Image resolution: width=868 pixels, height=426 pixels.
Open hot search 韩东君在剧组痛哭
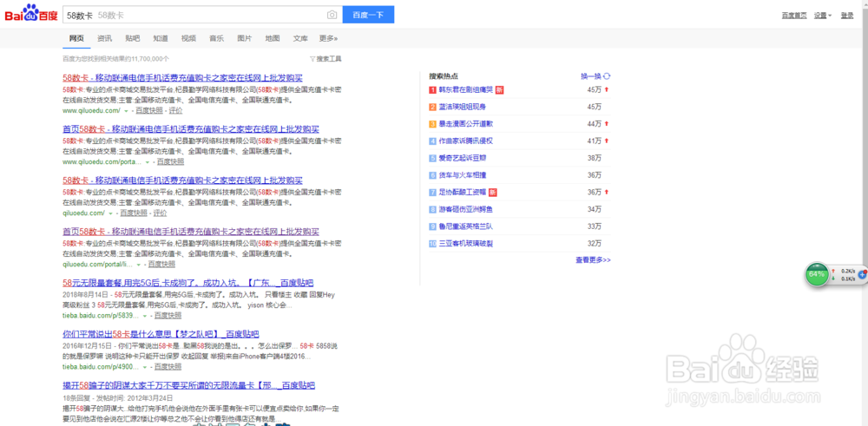pos(465,89)
